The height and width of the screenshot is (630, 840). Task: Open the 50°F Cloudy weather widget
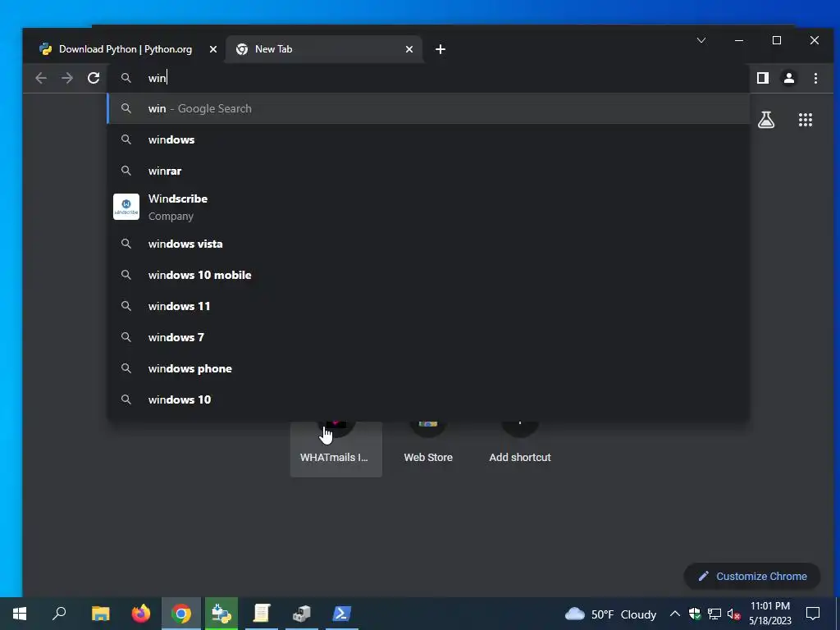point(610,614)
